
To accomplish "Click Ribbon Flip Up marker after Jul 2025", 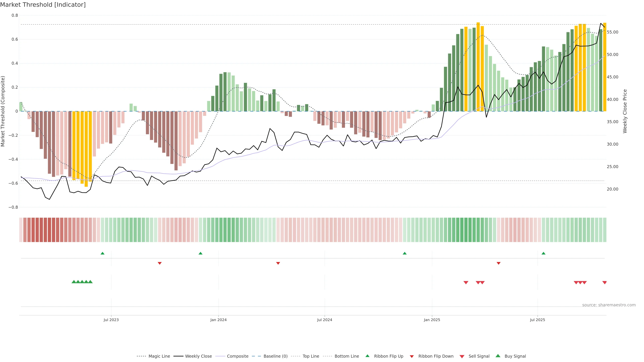I will [x=544, y=253].
